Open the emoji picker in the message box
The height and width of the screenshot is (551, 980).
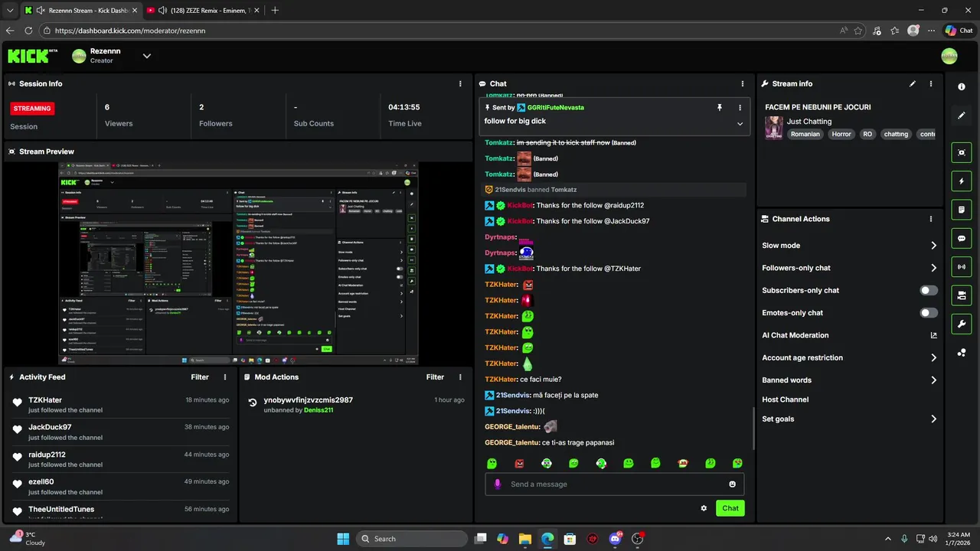coord(732,484)
